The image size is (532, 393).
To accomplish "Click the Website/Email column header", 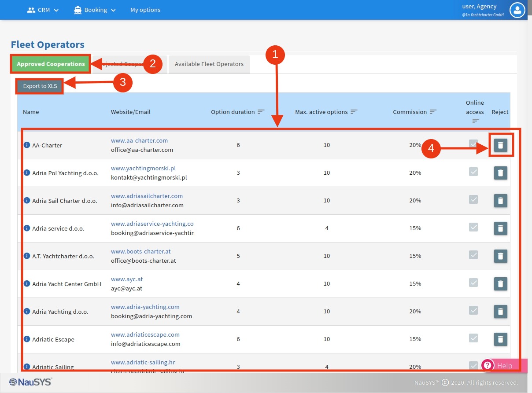I will (130, 112).
